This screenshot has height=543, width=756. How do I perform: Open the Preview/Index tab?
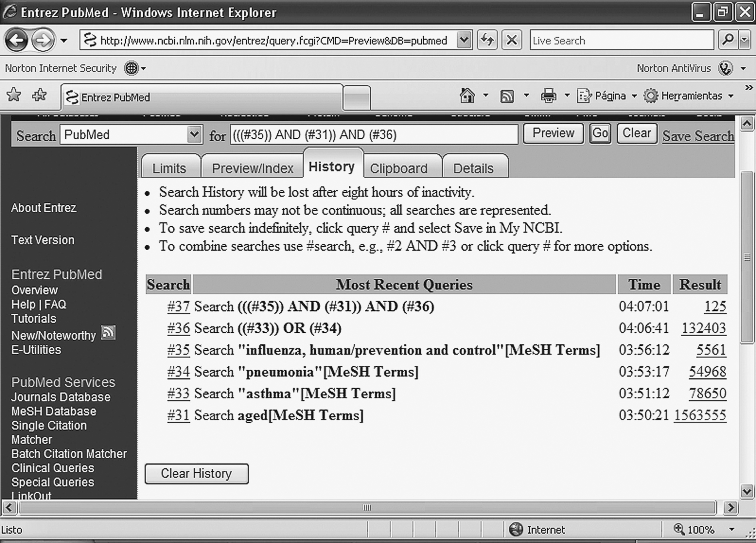(252, 168)
